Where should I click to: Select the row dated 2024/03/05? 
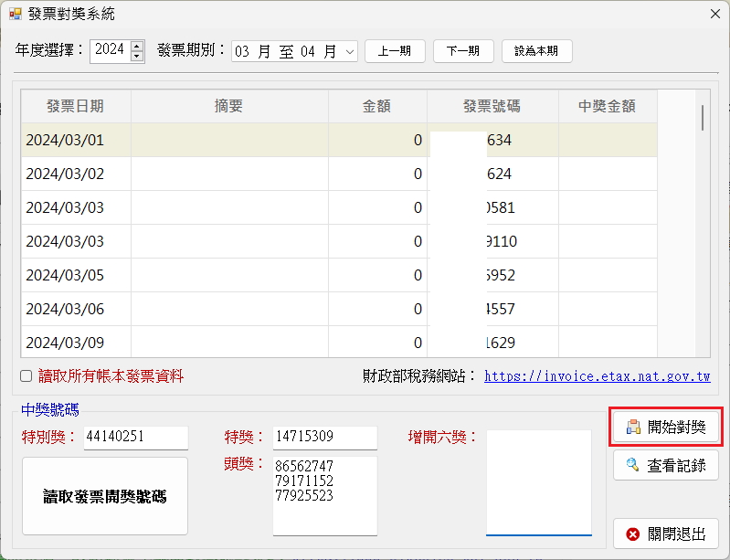pos(339,275)
